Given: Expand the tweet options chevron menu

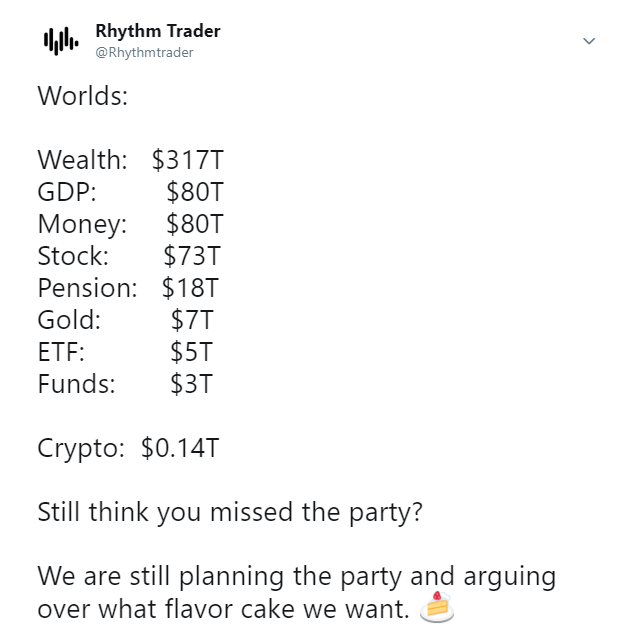Looking at the screenshot, I should click(x=589, y=40).
